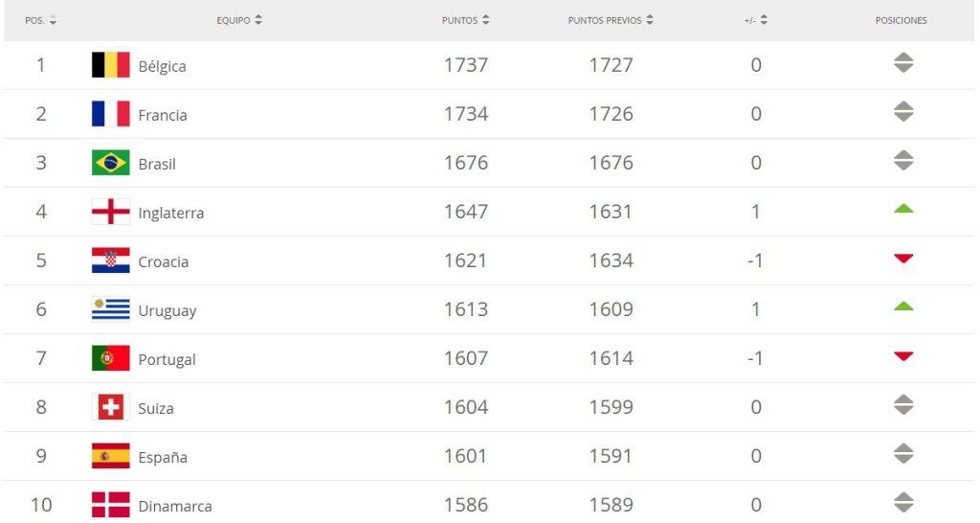Click the gray position indicator for Suiza
This screenshot has height=523, width=980.
(x=902, y=406)
